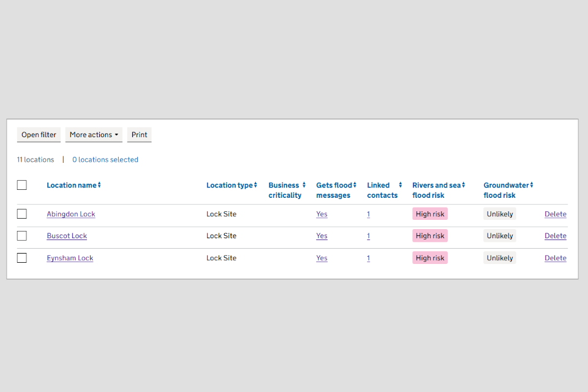The image size is (588, 392).
Task: Select the Abingdon Lock checkbox
Action: point(22,214)
